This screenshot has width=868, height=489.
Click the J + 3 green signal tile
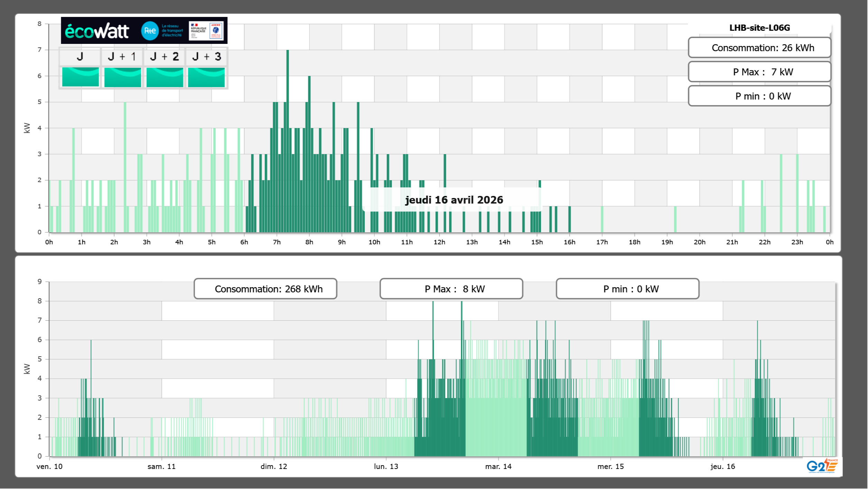[x=206, y=77]
